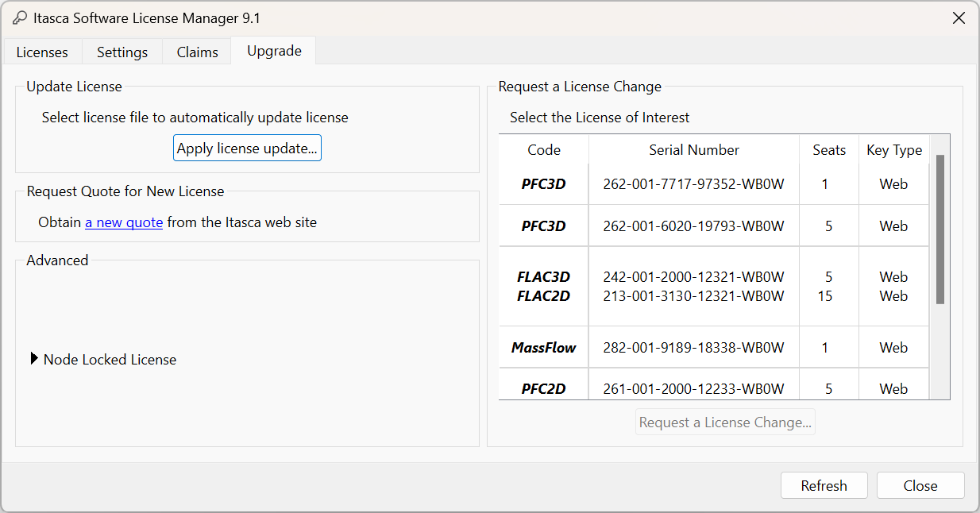Click the license table vertical scrollbar thumb
Screen dimensions: 980x513
click(x=940, y=229)
